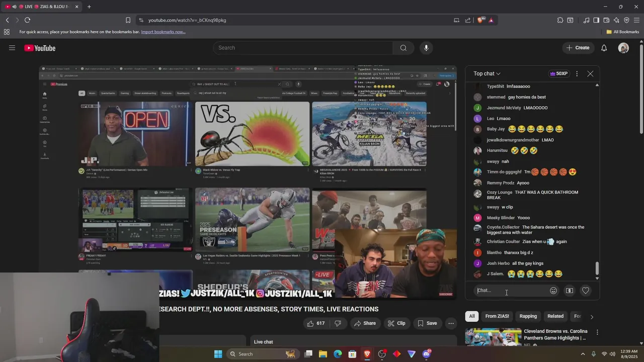Open Brave playlist music note icon
The width and height of the screenshot is (644, 362).
coord(586,20)
